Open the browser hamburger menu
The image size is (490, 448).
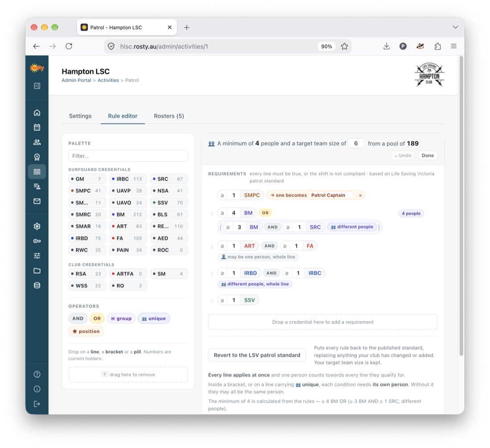tap(454, 46)
